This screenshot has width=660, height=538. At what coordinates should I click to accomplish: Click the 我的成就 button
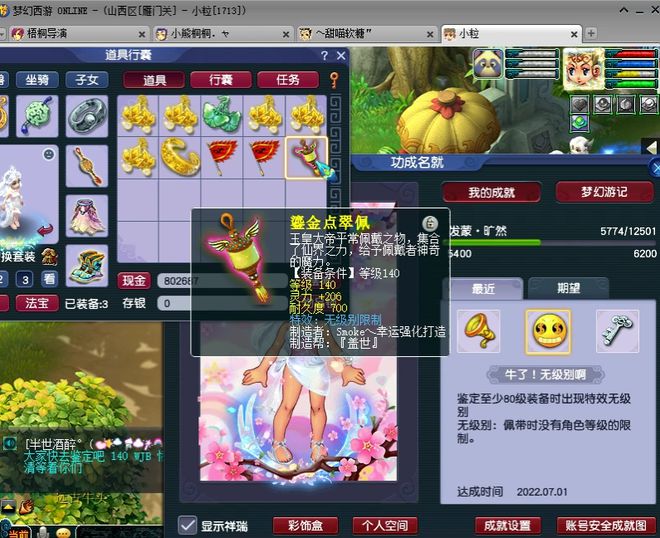coord(491,192)
